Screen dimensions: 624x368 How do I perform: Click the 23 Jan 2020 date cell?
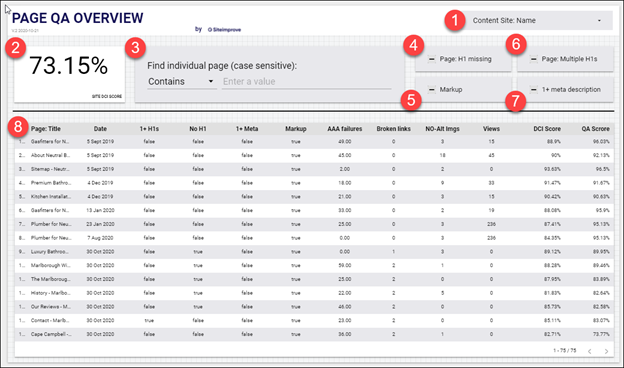(100, 224)
